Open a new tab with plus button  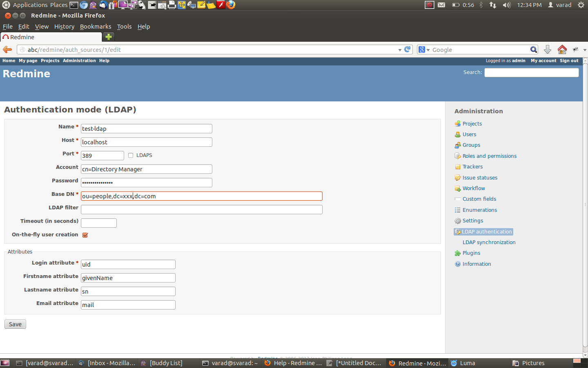click(x=109, y=37)
